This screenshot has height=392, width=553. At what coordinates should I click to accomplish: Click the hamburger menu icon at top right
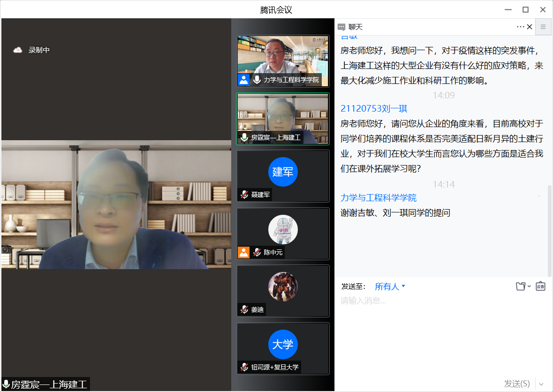coord(543,27)
